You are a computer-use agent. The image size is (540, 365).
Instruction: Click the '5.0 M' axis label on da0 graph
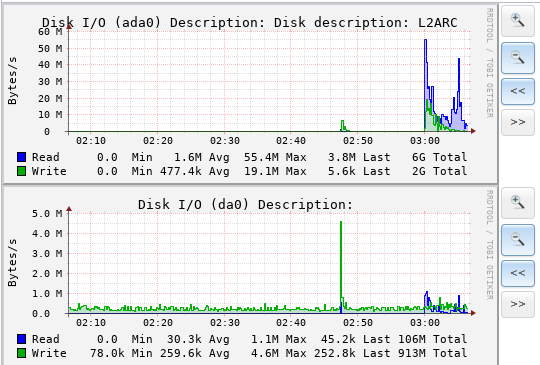point(48,214)
